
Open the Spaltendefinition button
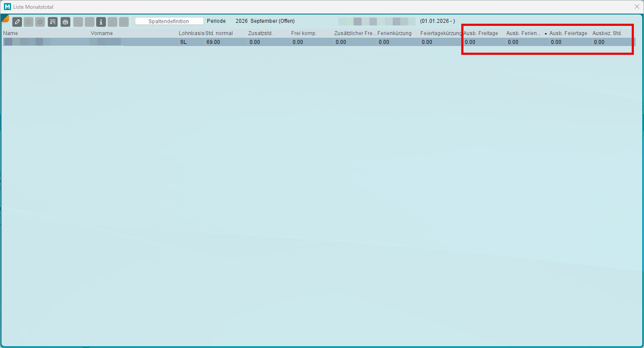click(169, 21)
